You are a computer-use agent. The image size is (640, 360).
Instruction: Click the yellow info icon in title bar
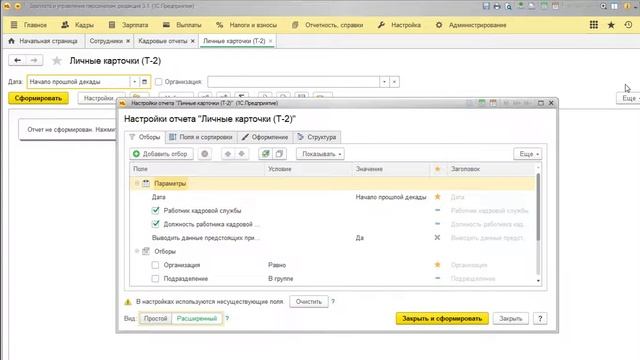[627, 6]
